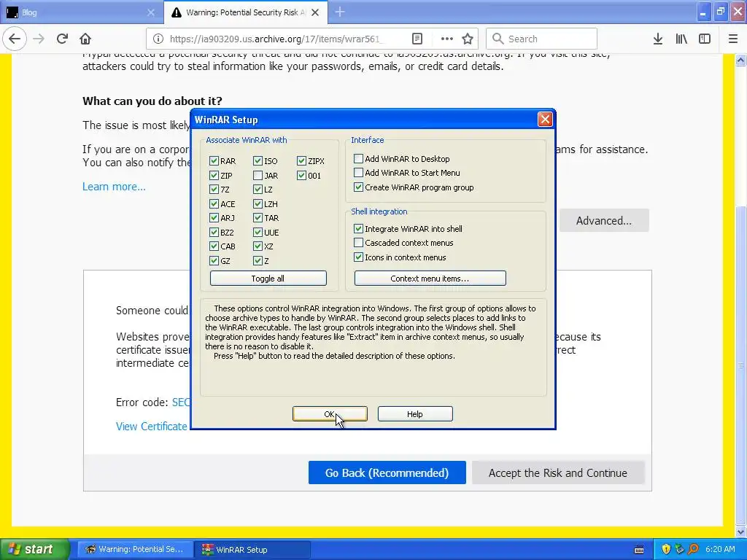This screenshot has width=747, height=560.
Task: Confirm WinRAR Setup with OK
Action: click(x=330, y=414)
